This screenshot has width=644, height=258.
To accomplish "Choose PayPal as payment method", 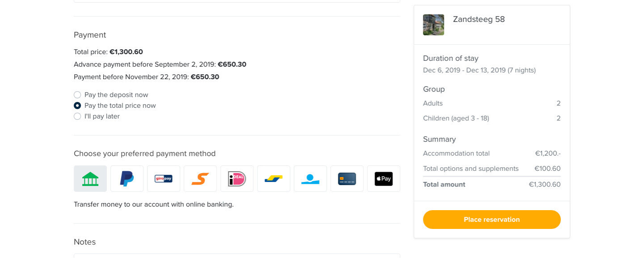I will coord(127,179).
